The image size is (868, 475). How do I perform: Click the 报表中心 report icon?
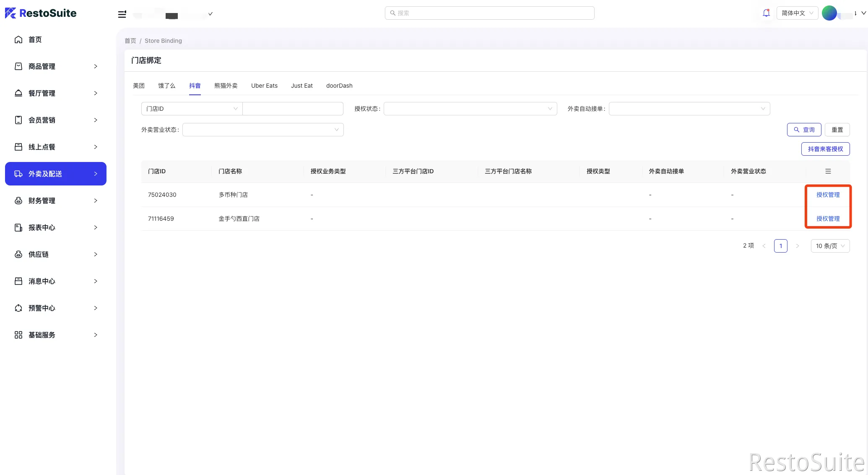pyautogui.click(x=18, y=227)
